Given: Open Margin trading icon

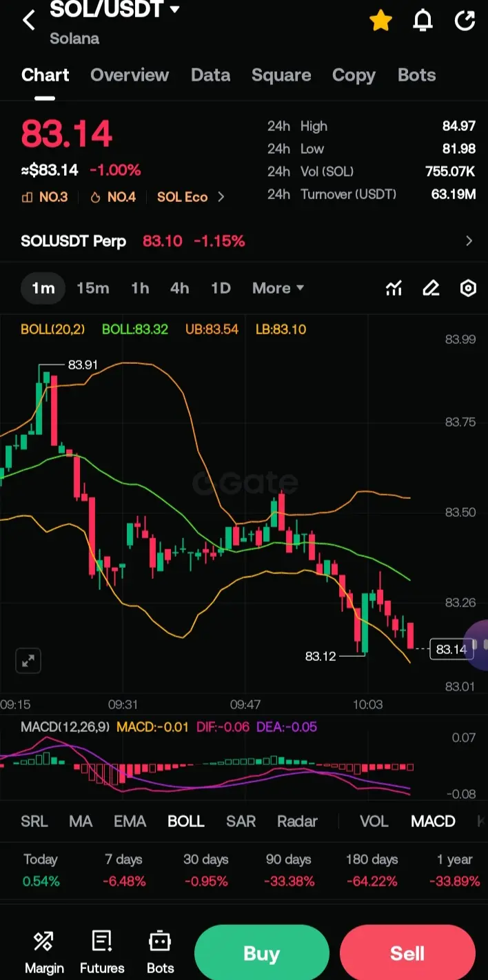Looking at the screenshot, I should (44, 952).
